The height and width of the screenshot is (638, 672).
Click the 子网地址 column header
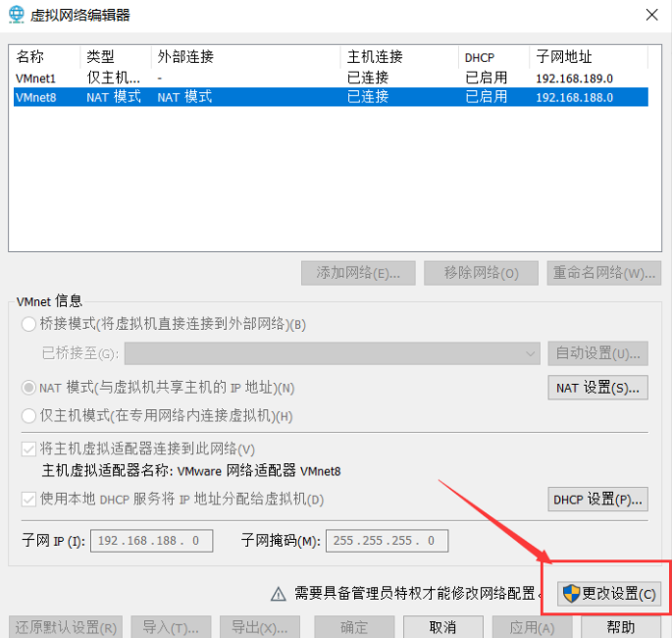click(x=589, y=57)
